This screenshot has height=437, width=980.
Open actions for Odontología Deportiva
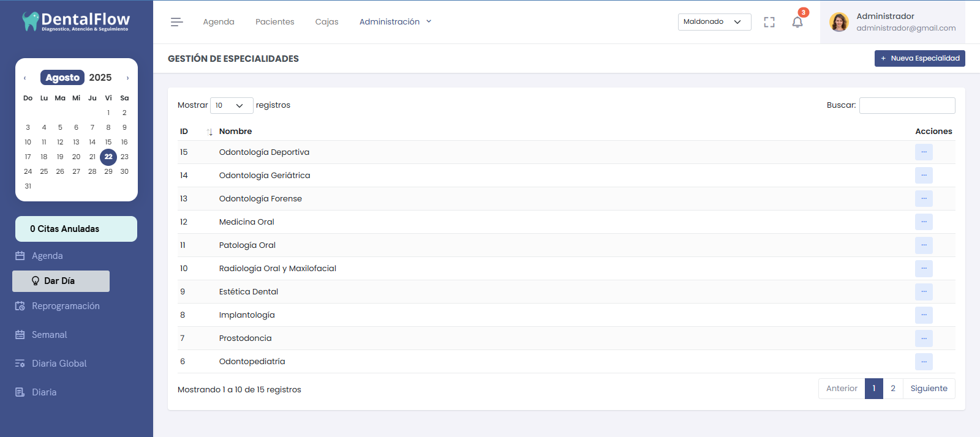tap(924, 152)
